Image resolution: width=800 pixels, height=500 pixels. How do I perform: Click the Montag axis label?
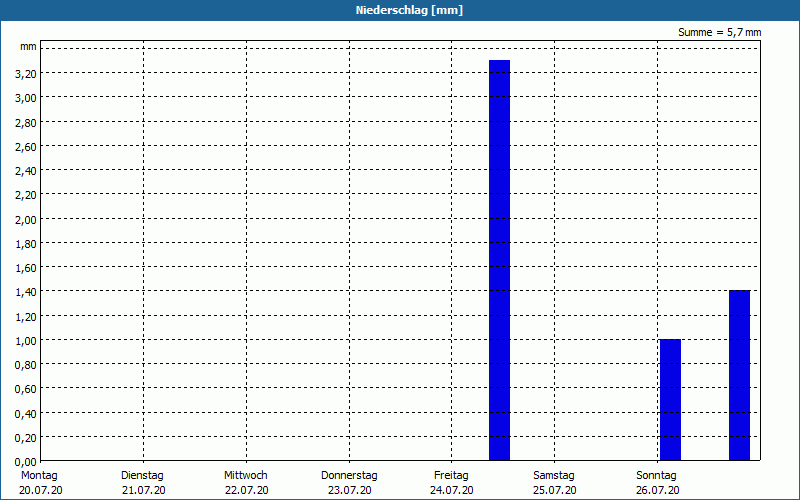pos(39,475)
